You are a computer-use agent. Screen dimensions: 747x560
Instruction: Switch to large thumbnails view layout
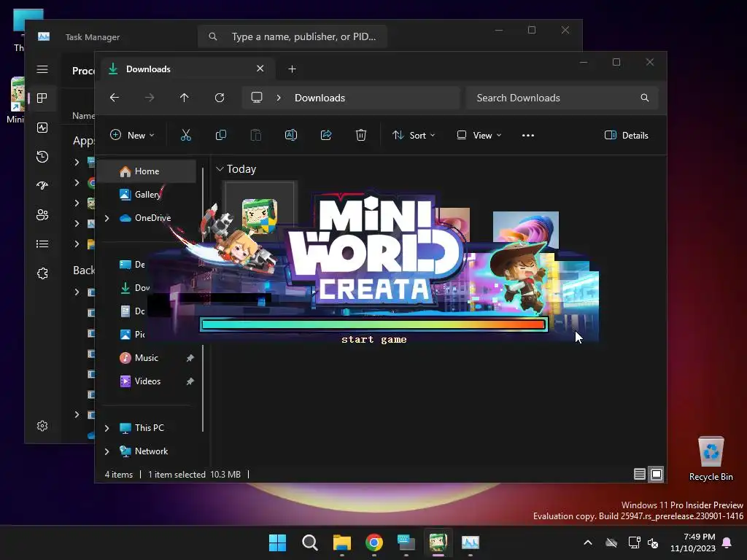click(657, 474)
